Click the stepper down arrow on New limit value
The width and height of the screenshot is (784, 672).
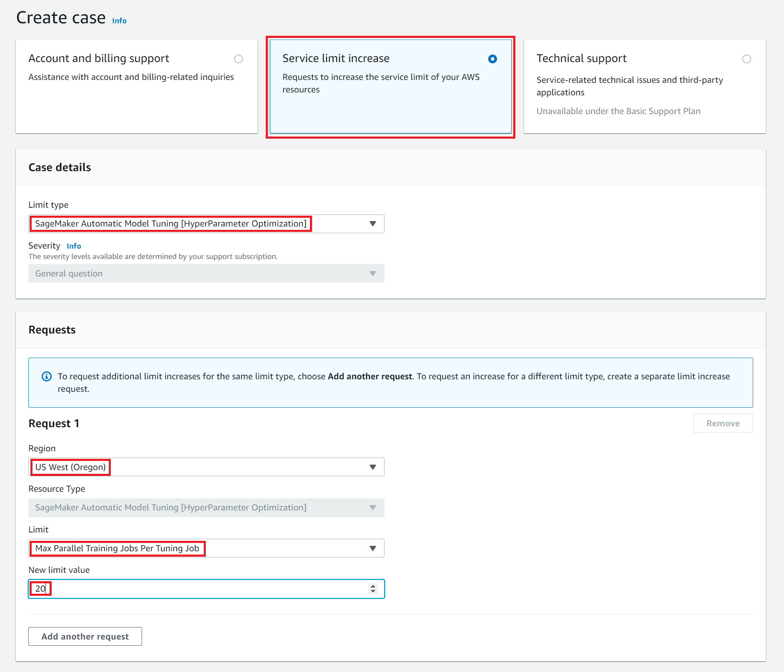point(373,592)
